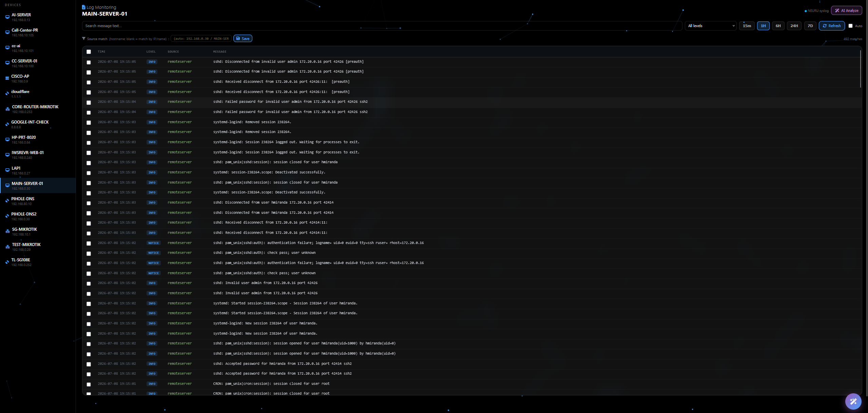
Task: Click the AI-SERVER device icon
Action: click(x=7, y=17)
